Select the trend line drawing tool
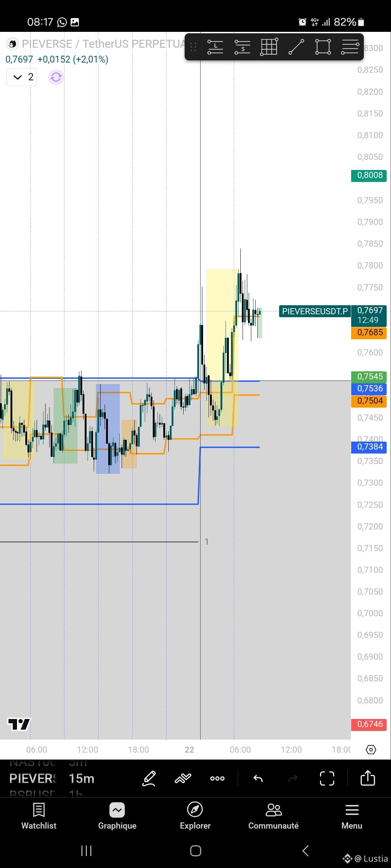Image resolution: width=391 pixels, height=868 pixels. pos(296,47)
